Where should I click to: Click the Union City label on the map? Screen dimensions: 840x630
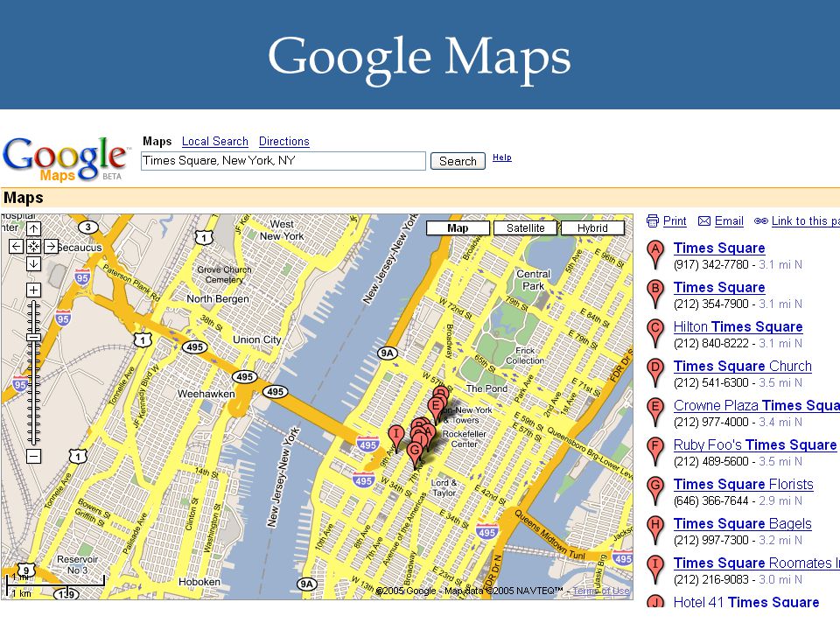point(256,339)
